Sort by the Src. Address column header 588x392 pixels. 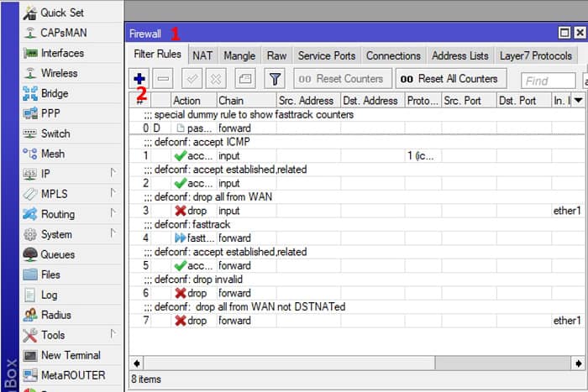pyautogui.click(x=308, y=101)
